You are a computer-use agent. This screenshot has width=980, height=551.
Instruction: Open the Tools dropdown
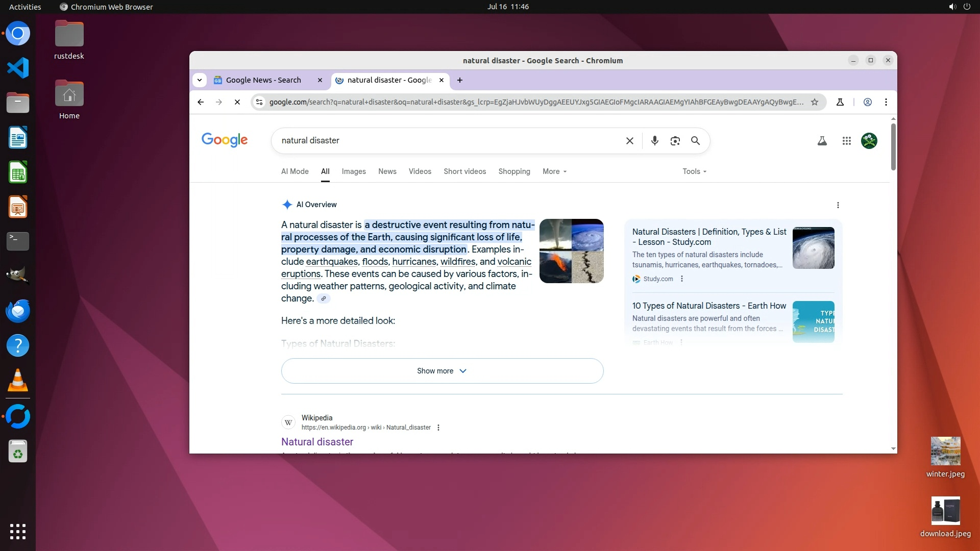(x=694, y=171)
